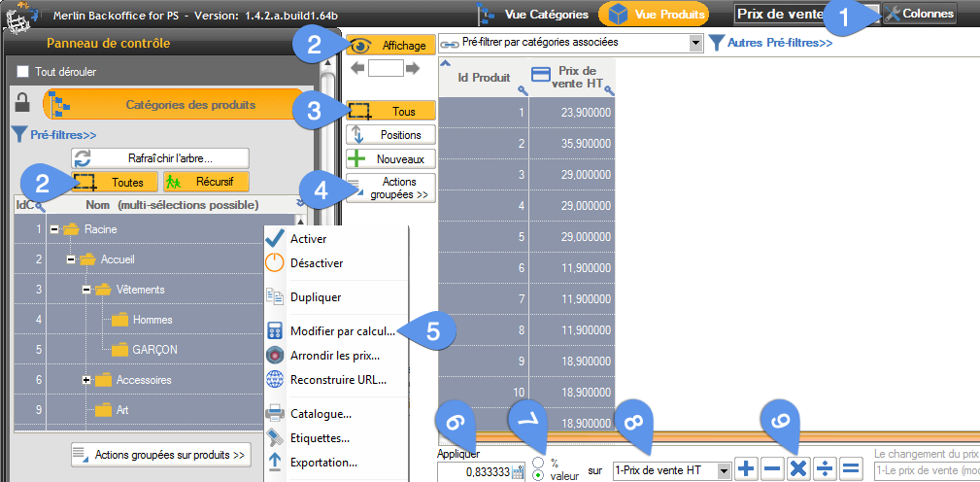The height and width of the screenshot is (482, 980).
Task: Open the Pré-filtrer par catégories dropdown
Action: (x=694, y=43)
